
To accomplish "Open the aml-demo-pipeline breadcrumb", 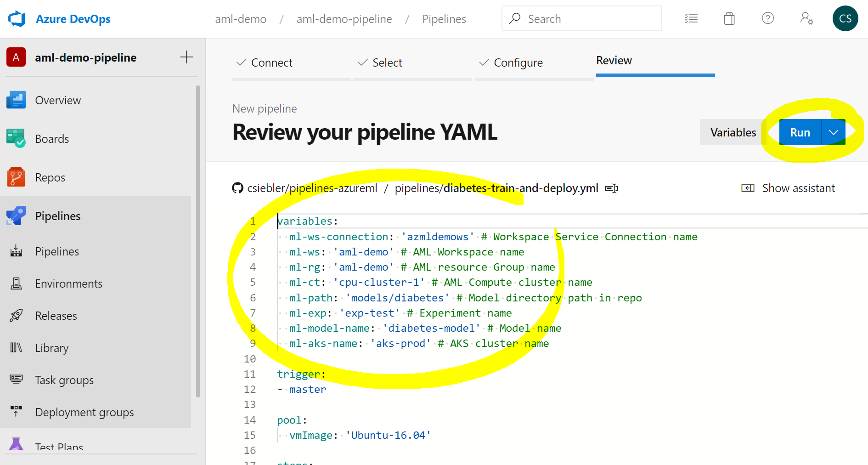I will click(344, 19).
